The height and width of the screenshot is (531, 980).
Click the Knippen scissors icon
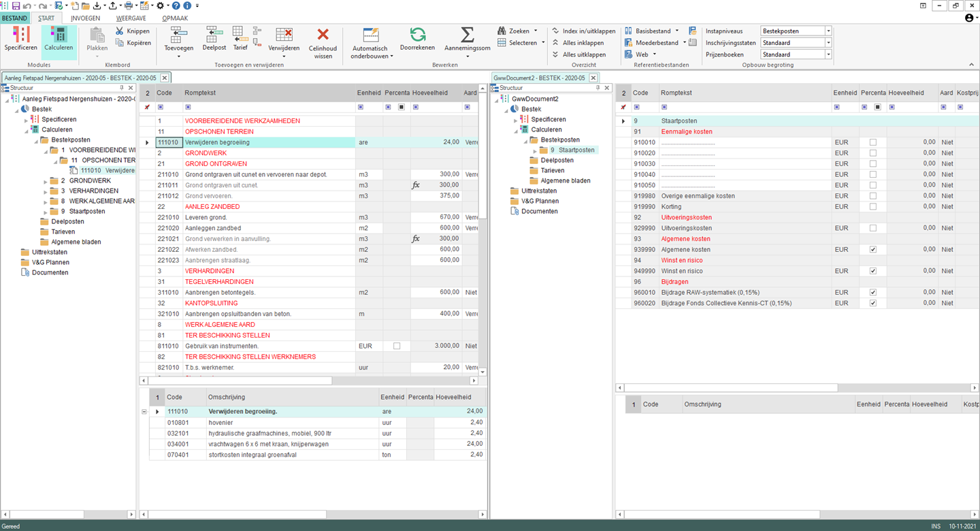(120, 31)
